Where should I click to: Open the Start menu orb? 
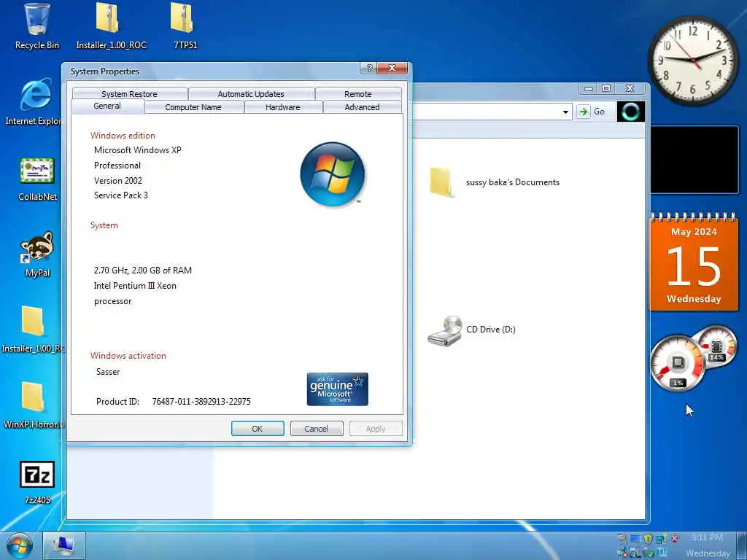click(19, 546)
